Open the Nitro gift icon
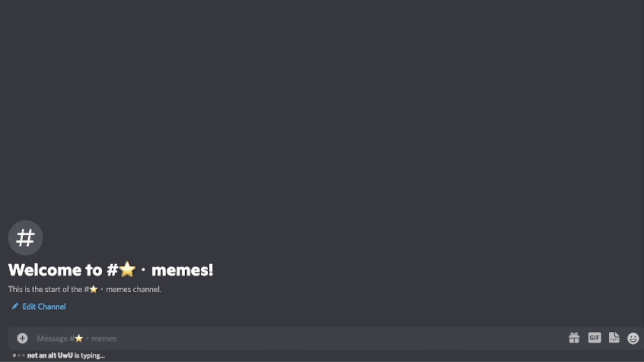This screenshot has height=362, width=644. (574, 338)
